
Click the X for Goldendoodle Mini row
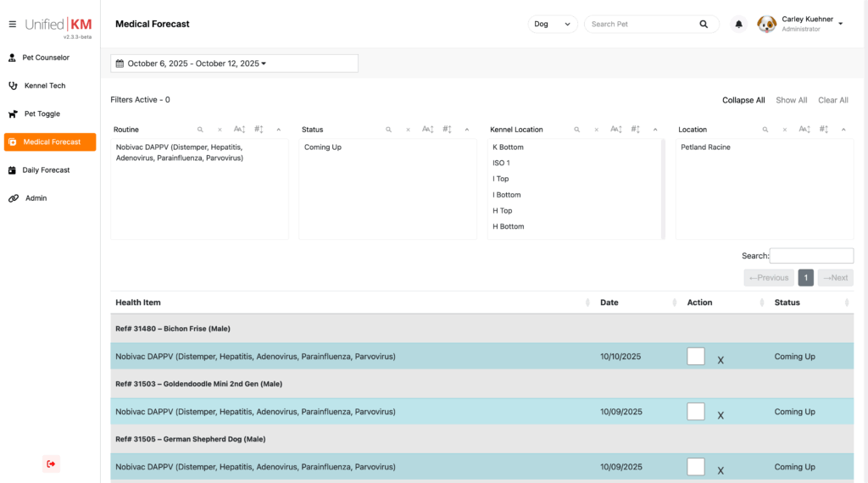click(x=721, y=415)
